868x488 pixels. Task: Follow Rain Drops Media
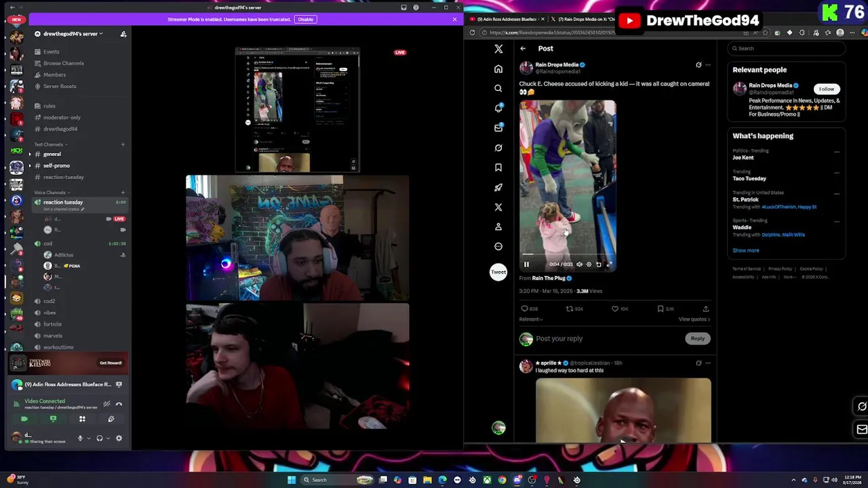pos(826,89)
